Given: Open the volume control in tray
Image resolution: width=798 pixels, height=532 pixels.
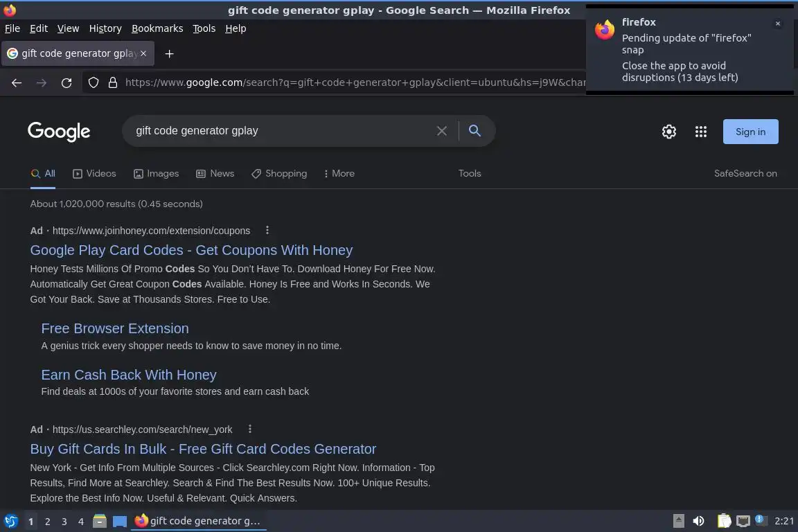Looking at the screenshot, I should (x=699, y=521).
